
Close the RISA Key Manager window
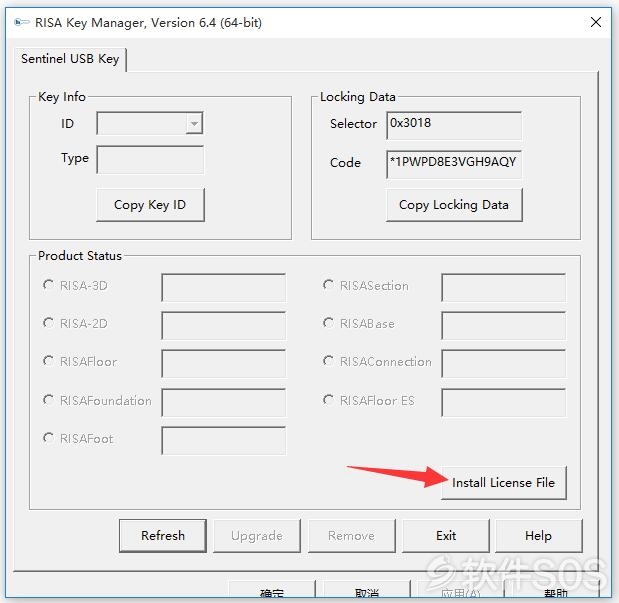596,22
